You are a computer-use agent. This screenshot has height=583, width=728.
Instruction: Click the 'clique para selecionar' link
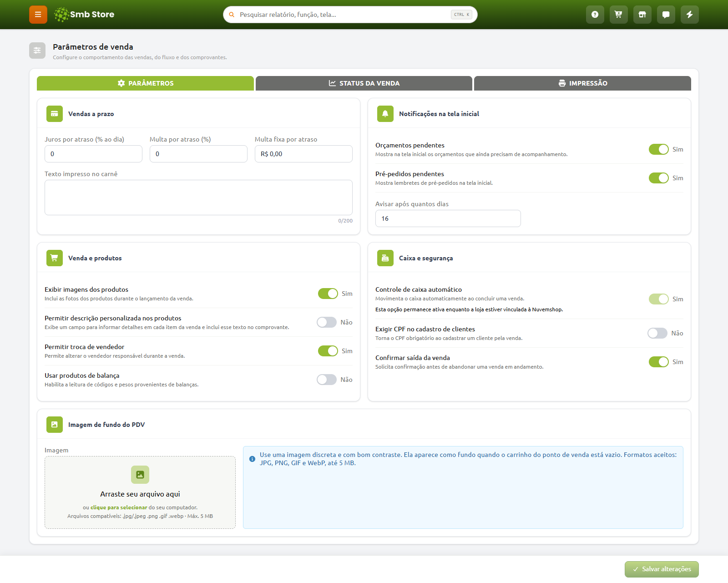(x=119, y=507)
